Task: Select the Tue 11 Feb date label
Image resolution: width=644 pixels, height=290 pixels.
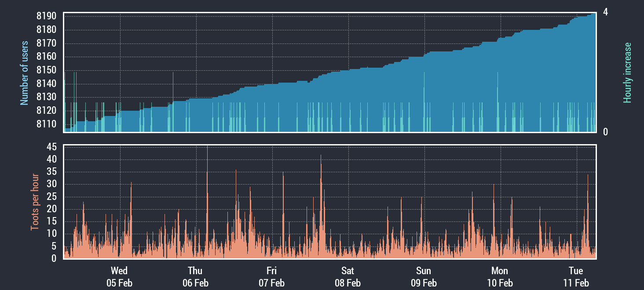Action: click(x=576, y=277)
